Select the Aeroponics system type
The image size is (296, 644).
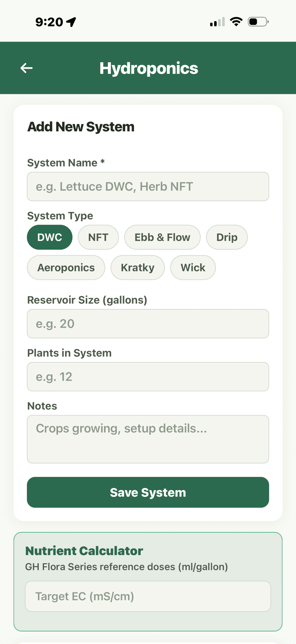(x=66, y=267)
